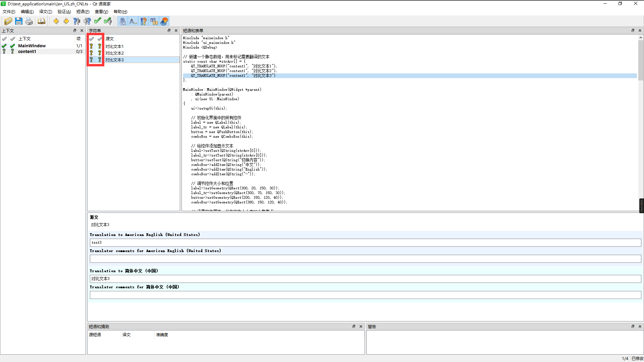Toggle surrounding whitespace validation icon
Viewport: 644px width, 362px height.
pyautogui.click(x=133, y=21)
